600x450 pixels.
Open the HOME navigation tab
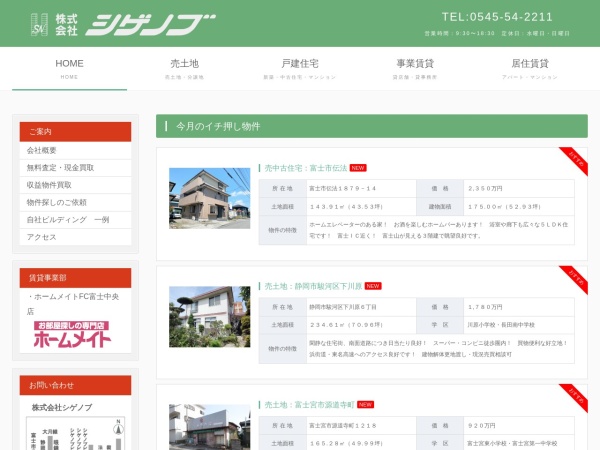click(69, 69)
